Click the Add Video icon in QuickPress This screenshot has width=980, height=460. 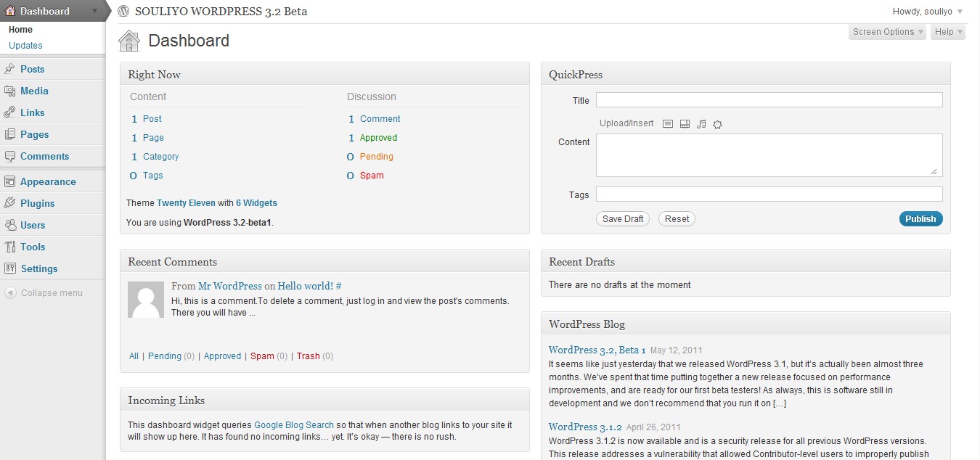click(x=685, y=124)
